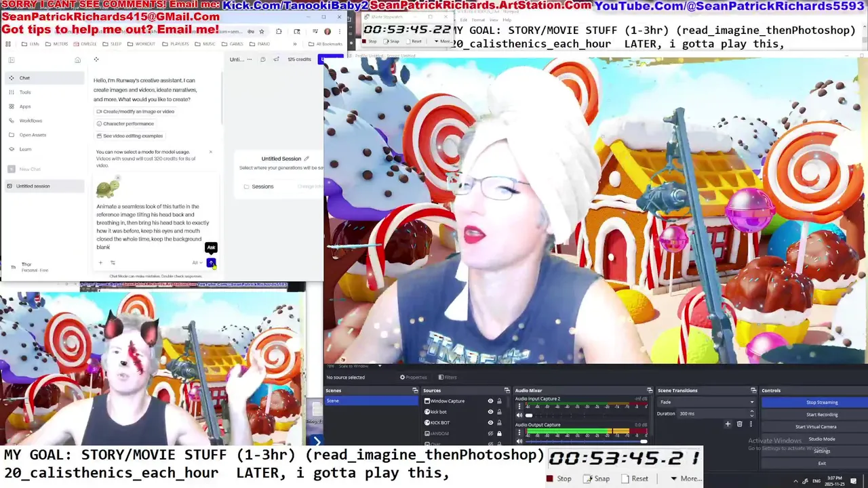Click Create/modify an image or video suggestion

coord(136,111)
